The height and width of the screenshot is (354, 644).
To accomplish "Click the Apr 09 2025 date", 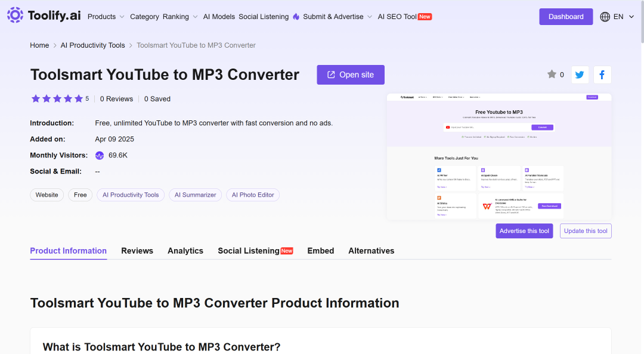I will (x=114, y=139).
